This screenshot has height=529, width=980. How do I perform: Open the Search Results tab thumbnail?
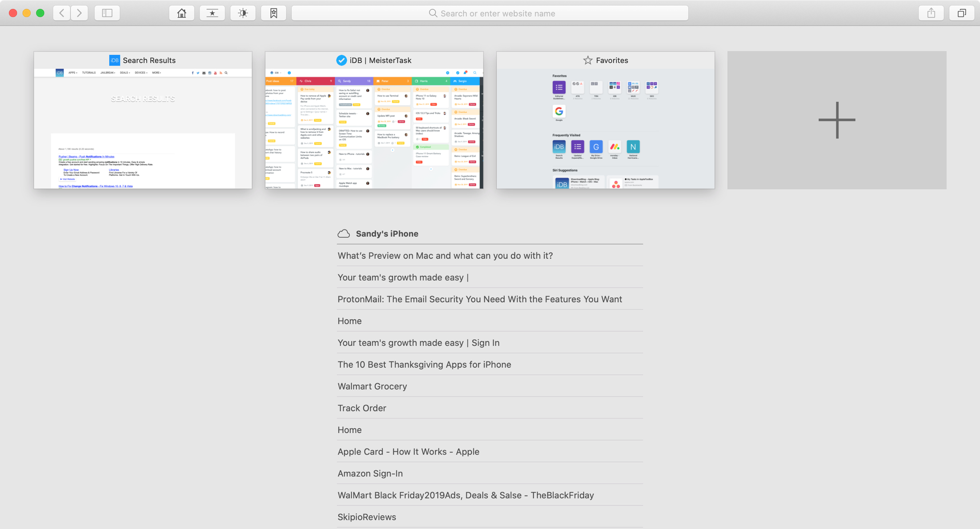pyautogui.click(x=143, y=120)
